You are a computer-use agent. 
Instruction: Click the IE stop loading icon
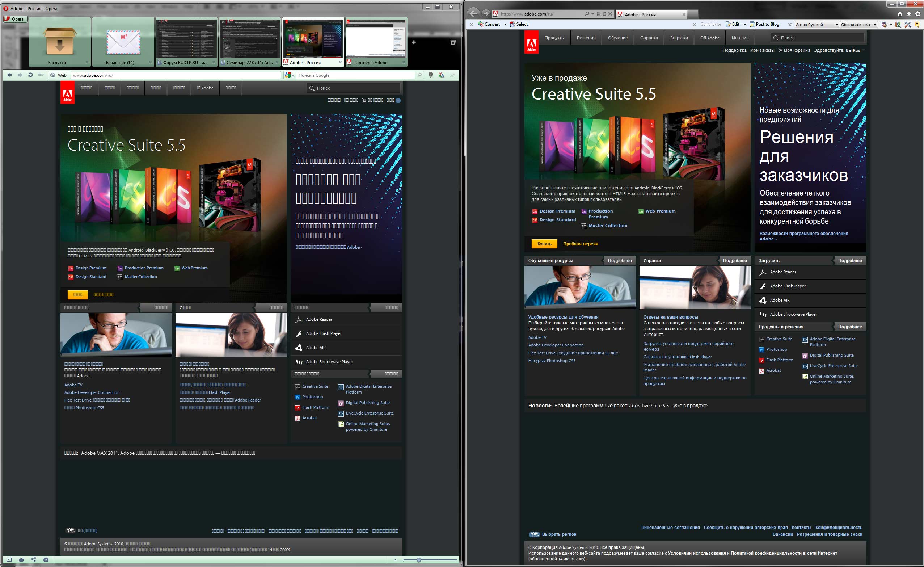click(x=610, y=14)
